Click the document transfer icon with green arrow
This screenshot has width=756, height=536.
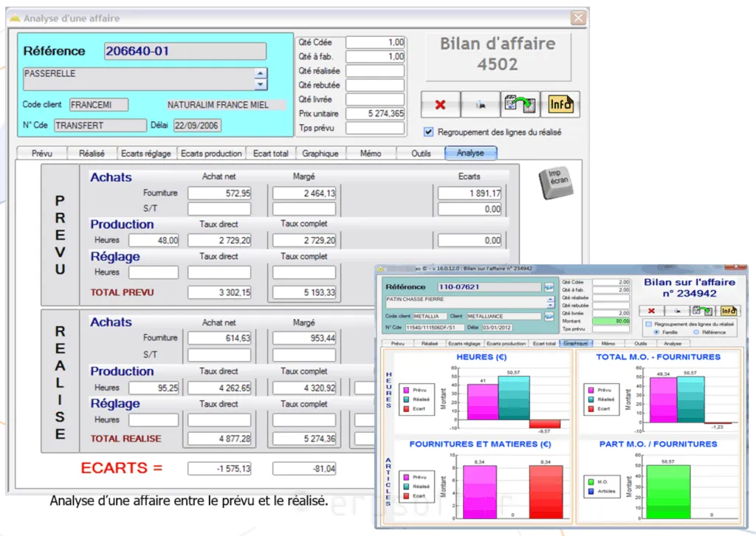pyautogui.click(x=520, y=104)
